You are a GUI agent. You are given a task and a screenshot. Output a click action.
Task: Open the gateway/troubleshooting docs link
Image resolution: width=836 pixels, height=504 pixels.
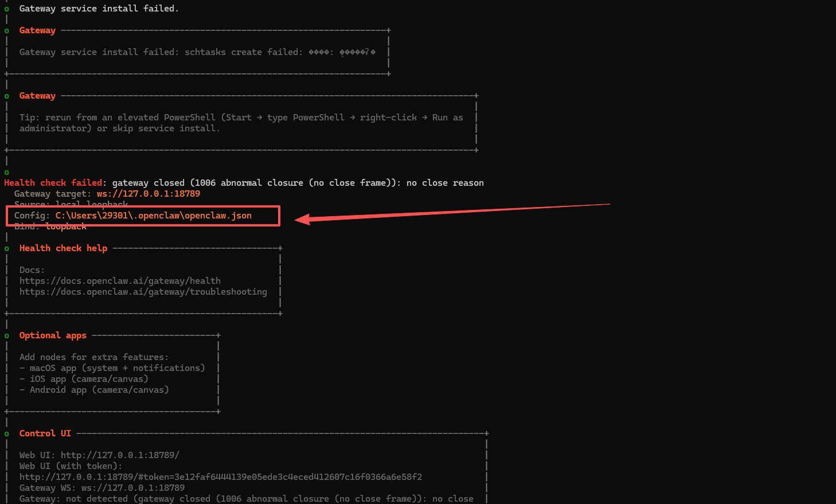click(143, 292)
